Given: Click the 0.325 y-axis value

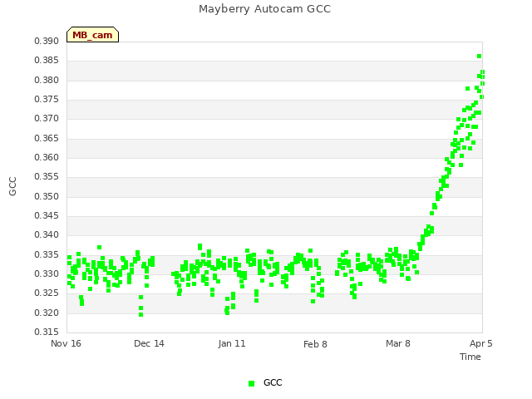Looking at the screenshot, I should [47, 293].
